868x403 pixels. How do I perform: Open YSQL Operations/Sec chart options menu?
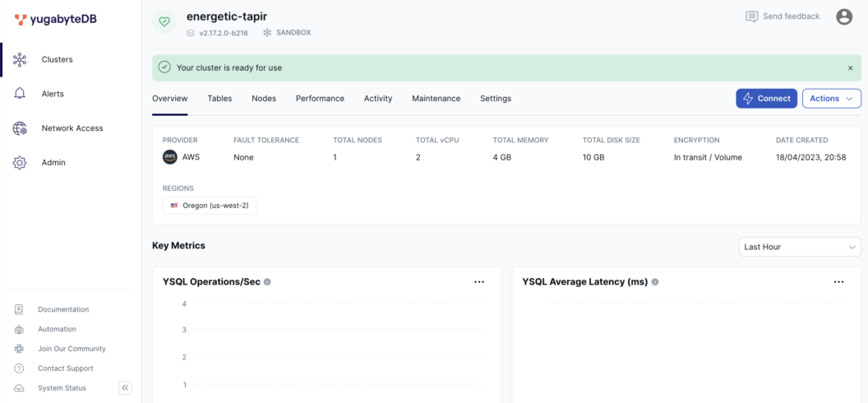(x=479, y=282)
